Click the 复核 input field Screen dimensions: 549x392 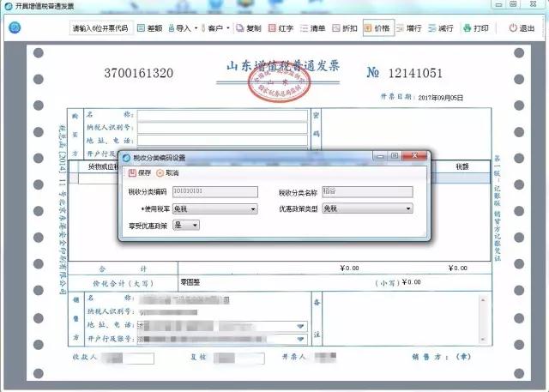click(239, 358)
